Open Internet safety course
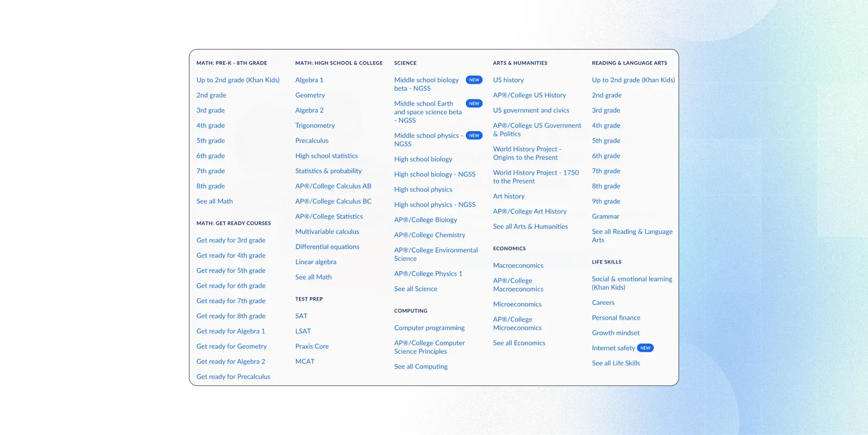The height and width of the screenshot is (435, 868). [x=613, y=348]
